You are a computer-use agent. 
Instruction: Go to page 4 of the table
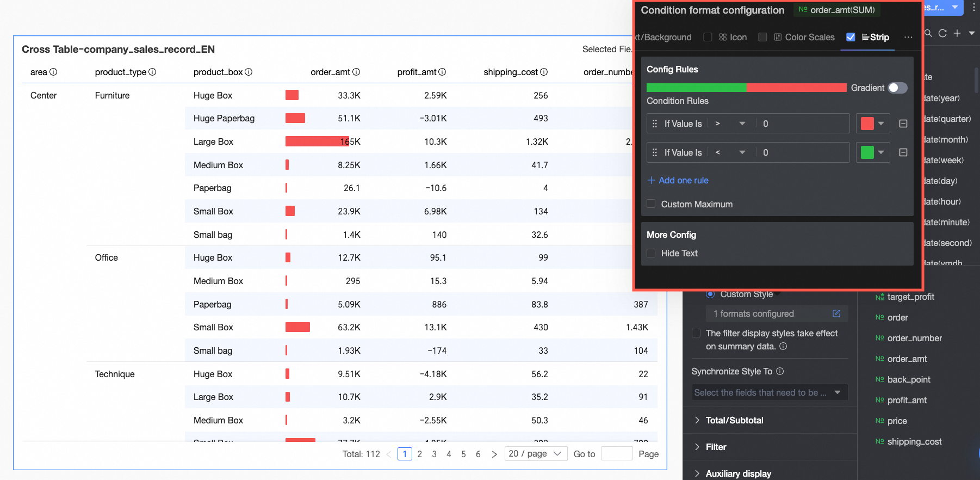click(x=449, y=454)
